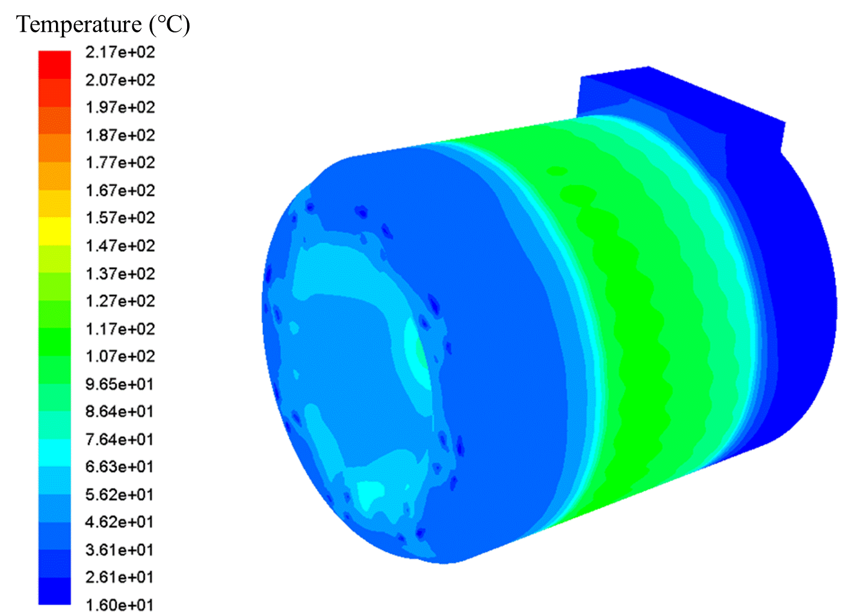Select the 3.61e+01 legend label
Screen dimensions: 846x616
point(120,550)
